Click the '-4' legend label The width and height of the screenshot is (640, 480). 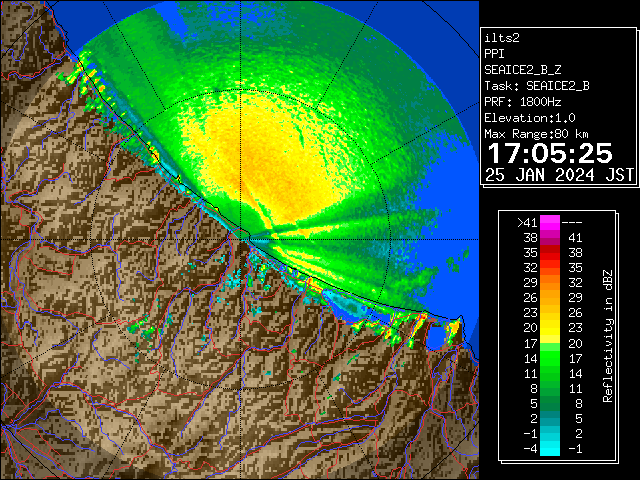pos(531,449)
